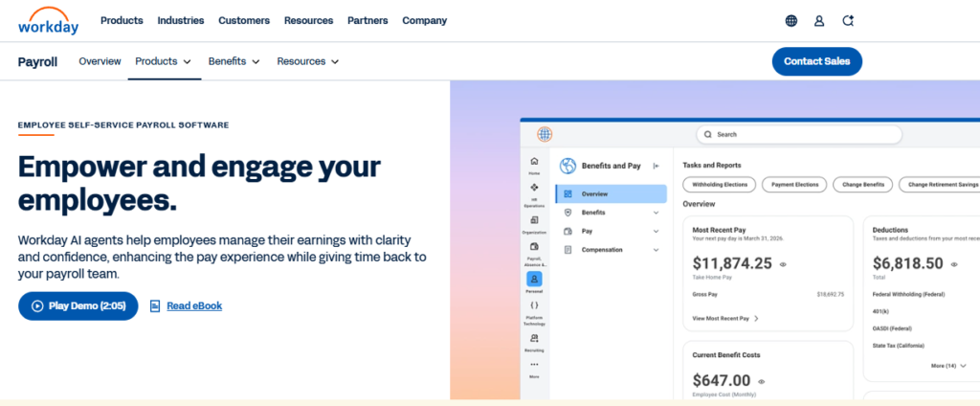980x406 pixels.
Task: Expand the Benefits item chevron in demo
Action: 656,213
